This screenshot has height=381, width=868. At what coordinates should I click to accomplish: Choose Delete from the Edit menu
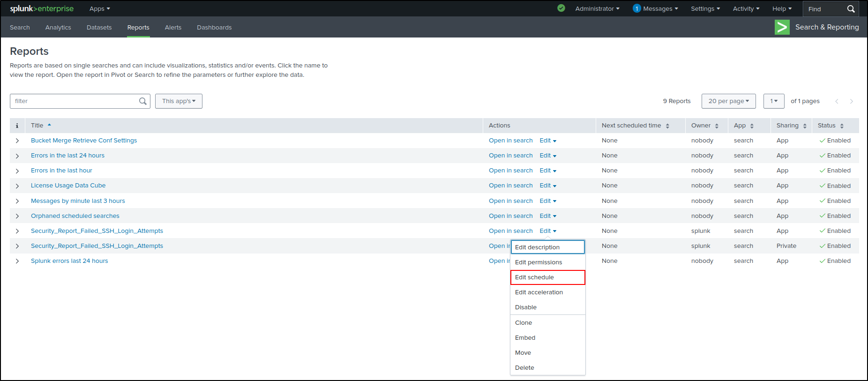(x=548, y=368)
